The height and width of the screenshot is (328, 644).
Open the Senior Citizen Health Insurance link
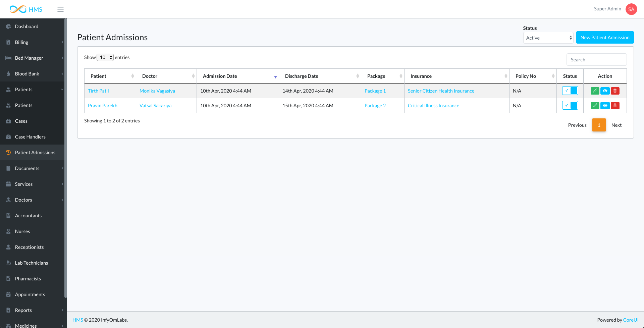click(441, 91)
